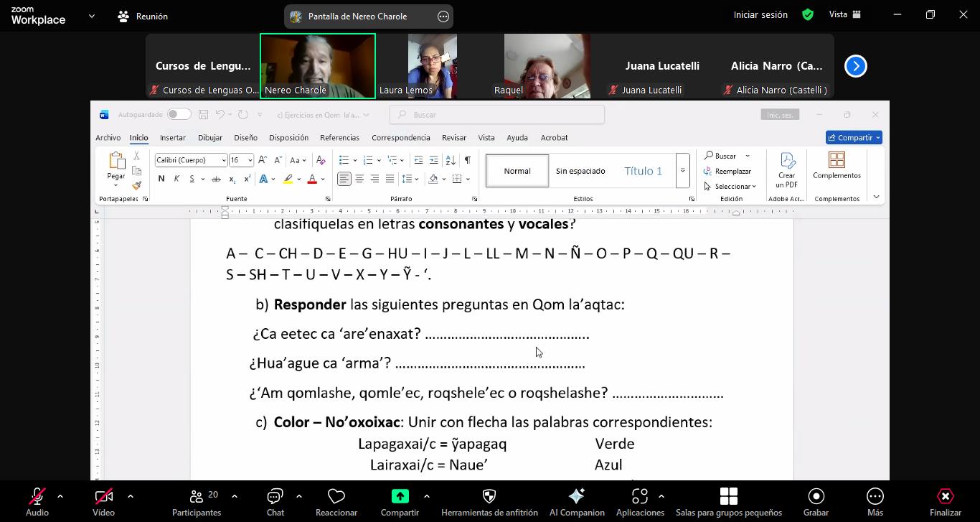Select Nereo Charole's video thumbnail
Viewport: 980px width, 522px height.
pos(317,65)
